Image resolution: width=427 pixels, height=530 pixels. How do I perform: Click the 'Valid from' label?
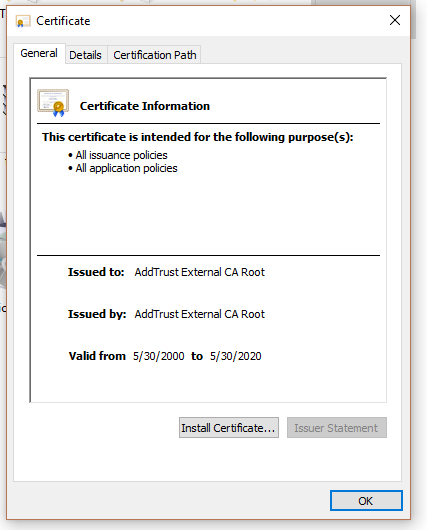tap(97, 356)
